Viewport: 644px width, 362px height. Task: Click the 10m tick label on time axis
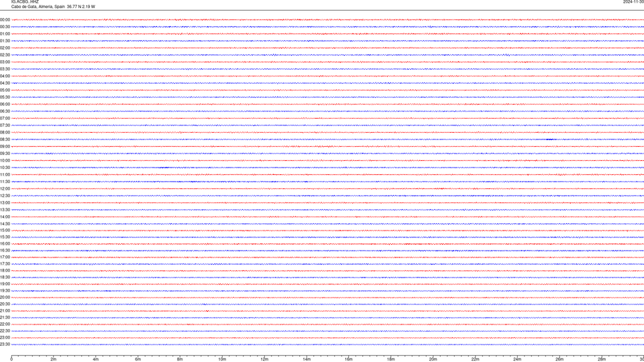pyautogui.click(x=222, y=359)
